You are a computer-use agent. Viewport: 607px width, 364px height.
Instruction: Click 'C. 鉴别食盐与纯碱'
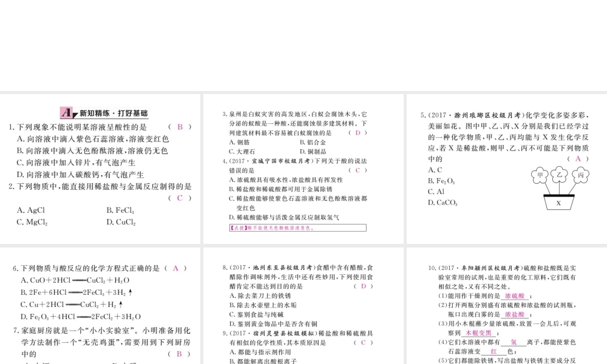(x=256, y=314)
